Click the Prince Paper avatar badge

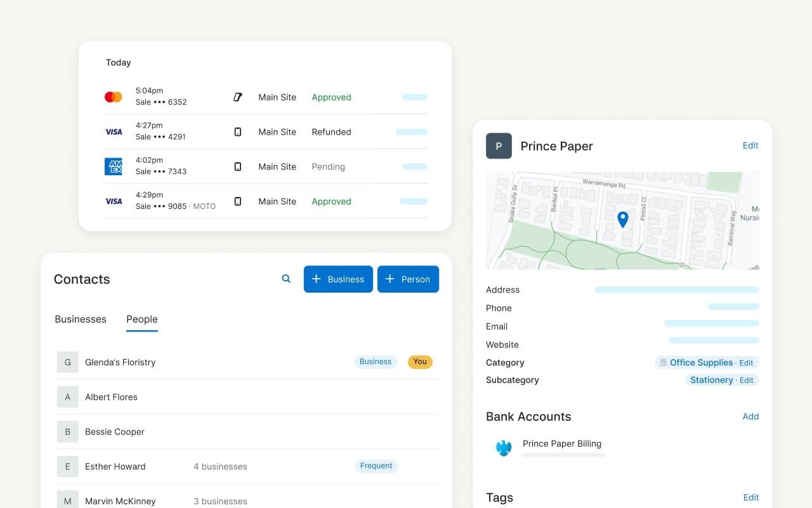(499, 145)
